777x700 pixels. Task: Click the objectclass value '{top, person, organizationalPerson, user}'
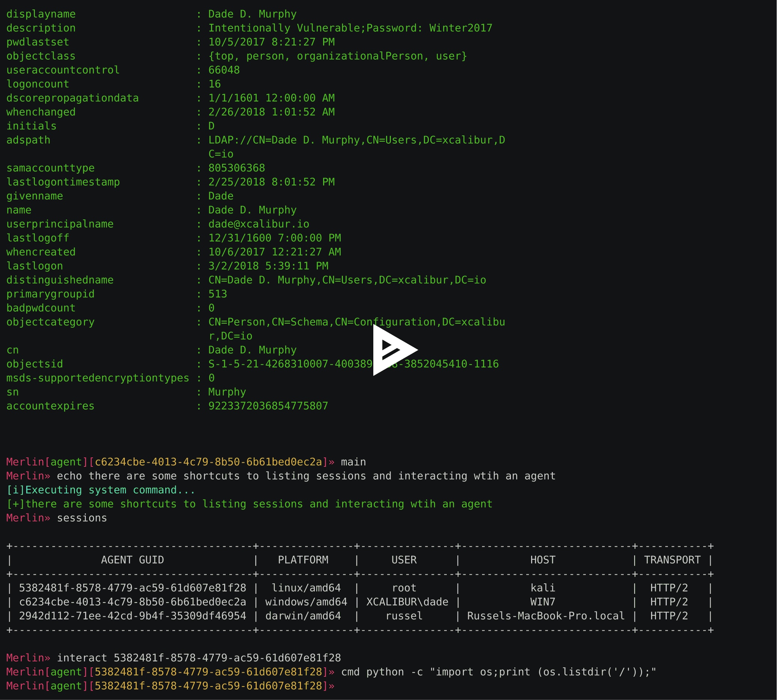tap(338, 56)
